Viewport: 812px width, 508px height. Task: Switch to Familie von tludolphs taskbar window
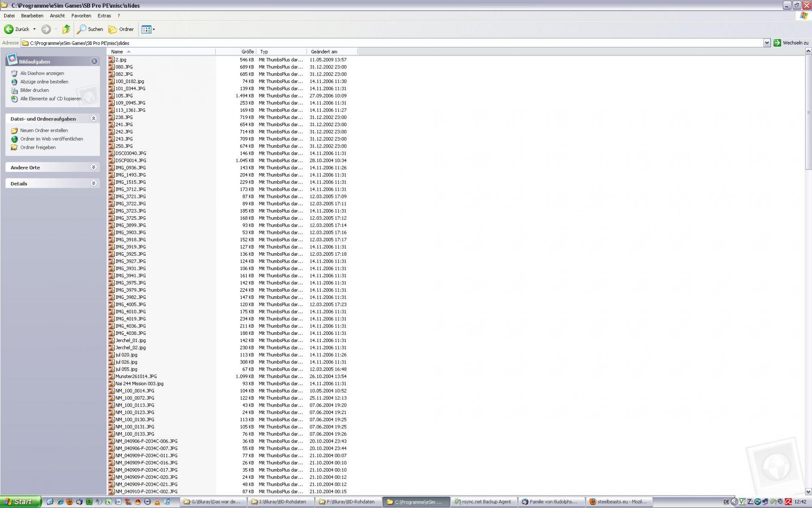[551, 502]
